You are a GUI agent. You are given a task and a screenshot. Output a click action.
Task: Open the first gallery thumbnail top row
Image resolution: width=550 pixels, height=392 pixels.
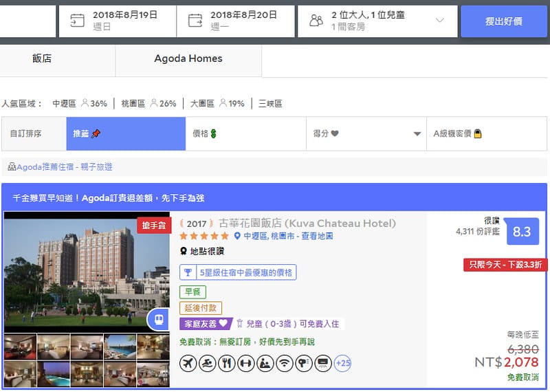(x=21, y=347)
